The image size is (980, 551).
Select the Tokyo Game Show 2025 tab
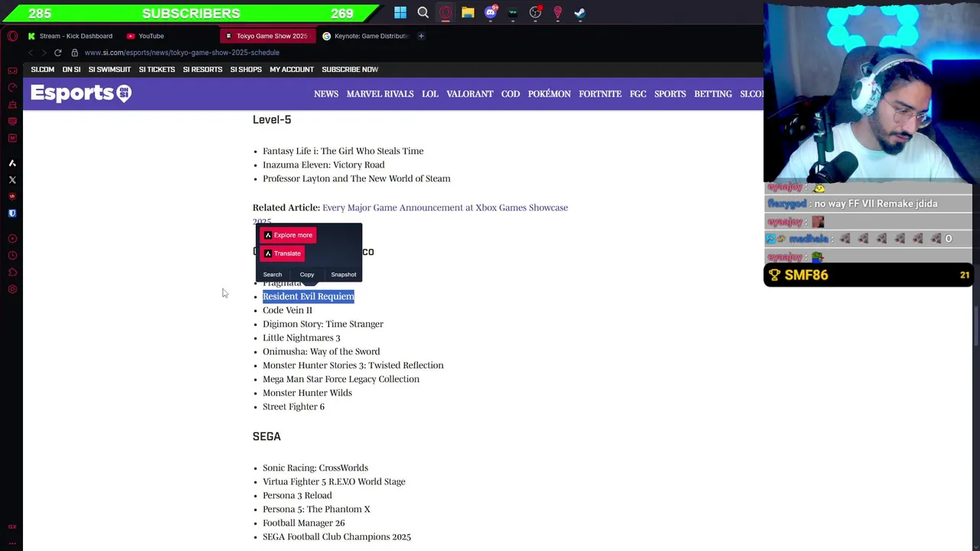point(266,36)
